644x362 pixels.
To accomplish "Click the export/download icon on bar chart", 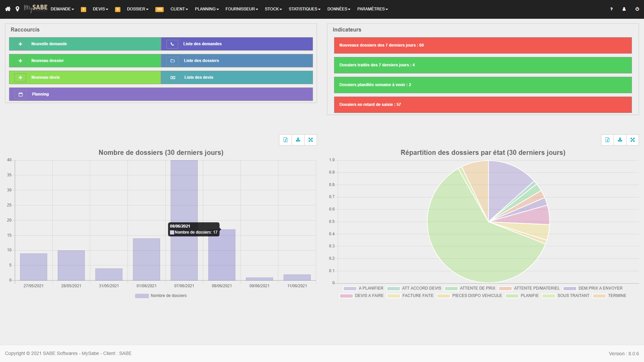I will coord(298,140).
